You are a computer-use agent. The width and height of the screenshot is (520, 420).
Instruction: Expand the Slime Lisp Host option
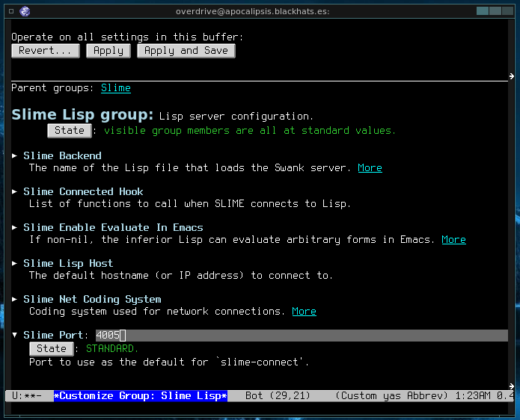pos(15,263)
